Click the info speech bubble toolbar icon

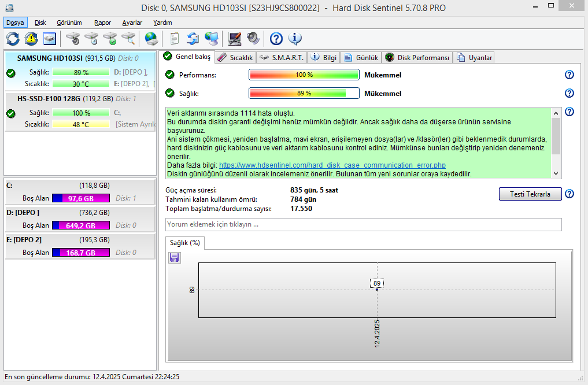tap(295, 39)
